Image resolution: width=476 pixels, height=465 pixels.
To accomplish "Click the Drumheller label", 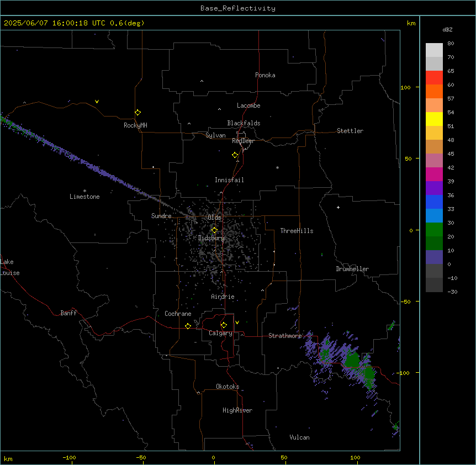I will 352,269.
